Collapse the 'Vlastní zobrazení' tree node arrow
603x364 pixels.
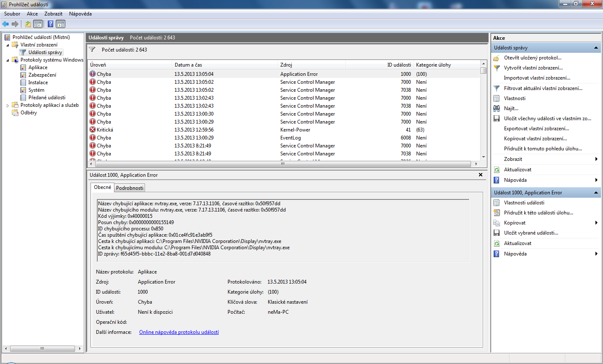[8, 45]
